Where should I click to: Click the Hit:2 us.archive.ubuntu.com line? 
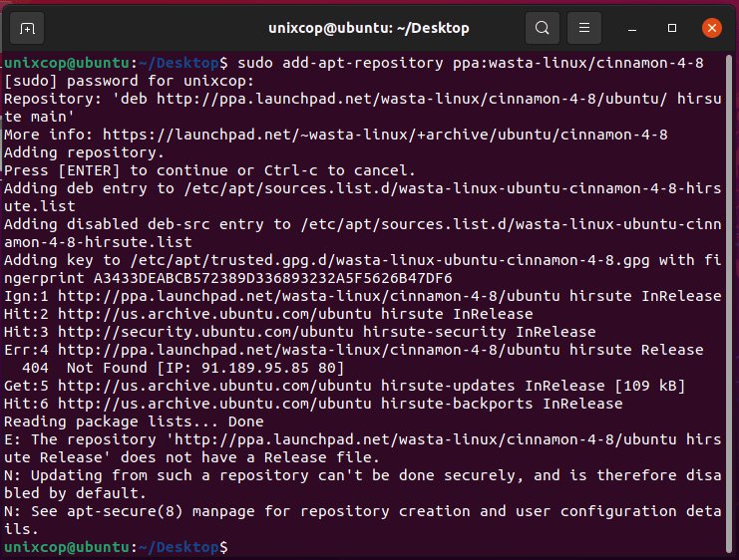click(x=268, y=314)
